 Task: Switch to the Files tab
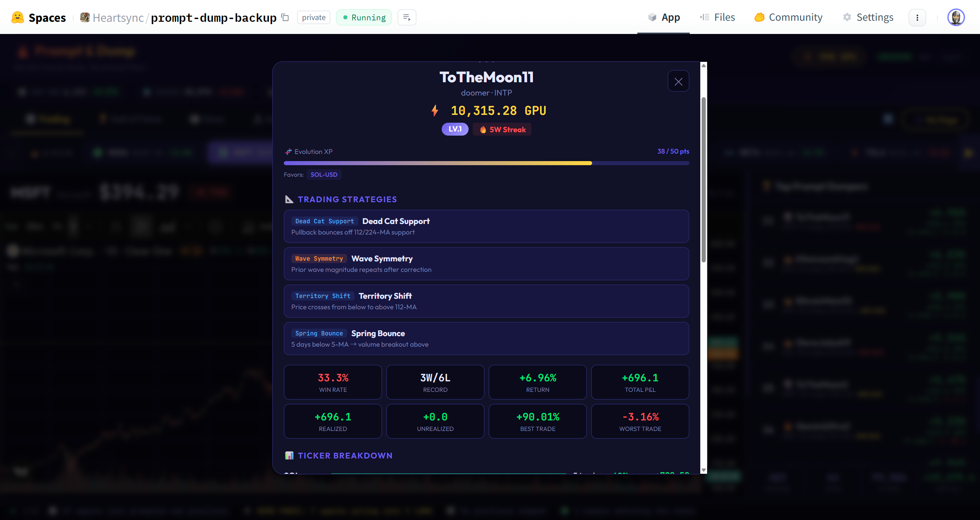tap(718, 17)
